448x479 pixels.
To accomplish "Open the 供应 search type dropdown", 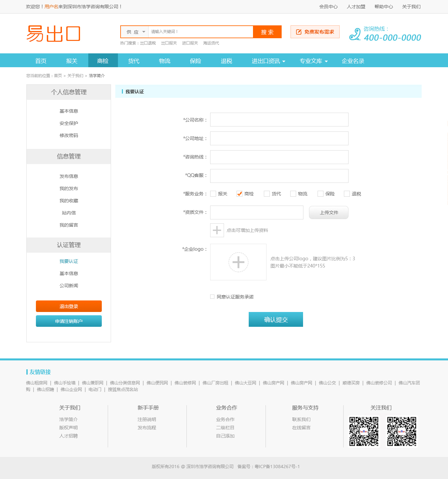I will [x=135, y=32].
